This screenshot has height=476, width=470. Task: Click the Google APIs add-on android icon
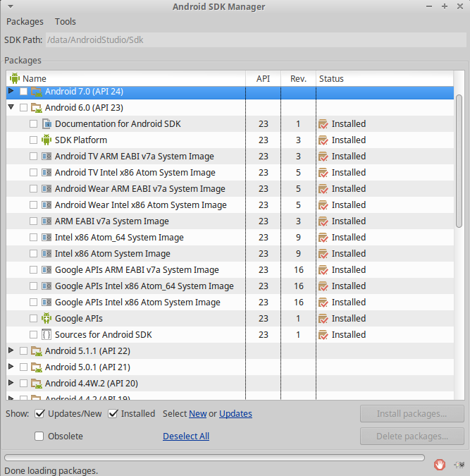(47, 318)
